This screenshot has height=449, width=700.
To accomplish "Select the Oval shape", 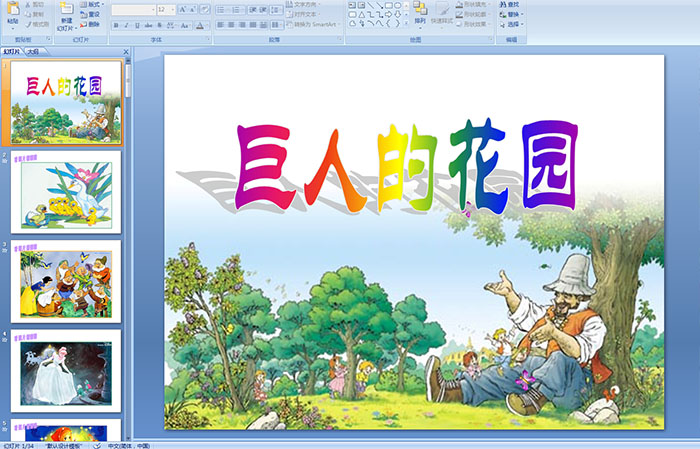I will [x=397, y=5].
